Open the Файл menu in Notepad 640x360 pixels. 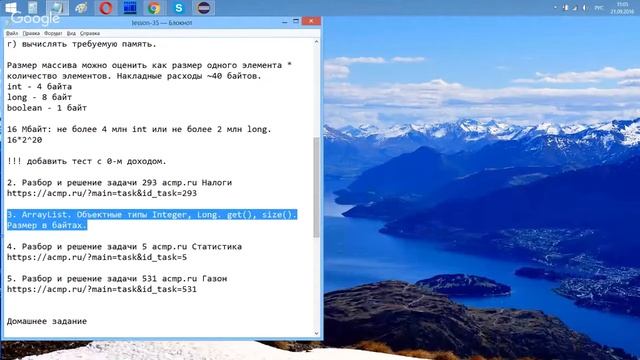pyautogui.click(x=12, y=33)
